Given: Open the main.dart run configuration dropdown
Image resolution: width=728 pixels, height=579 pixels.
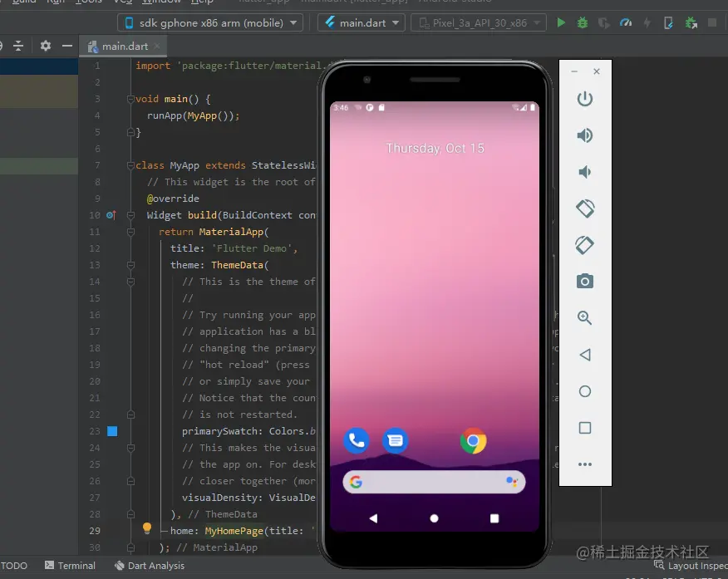Looking at the screenshot, I should [361, 23].
